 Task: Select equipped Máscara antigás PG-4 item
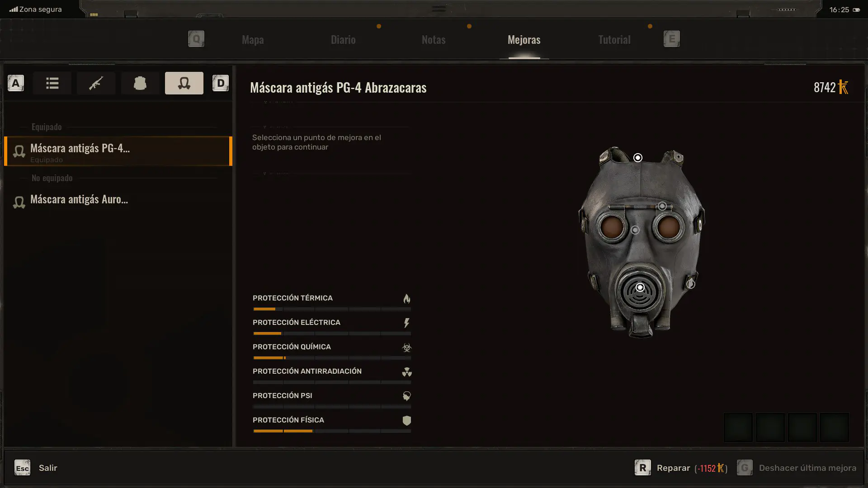[x=118, y=151]
